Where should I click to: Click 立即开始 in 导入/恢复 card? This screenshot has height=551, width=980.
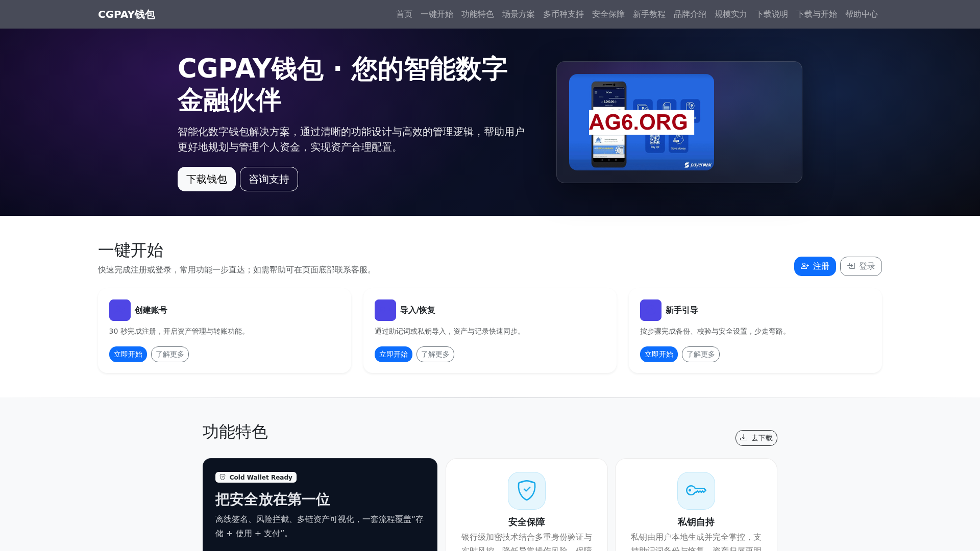pyautogui.click(x=394, y=354)
